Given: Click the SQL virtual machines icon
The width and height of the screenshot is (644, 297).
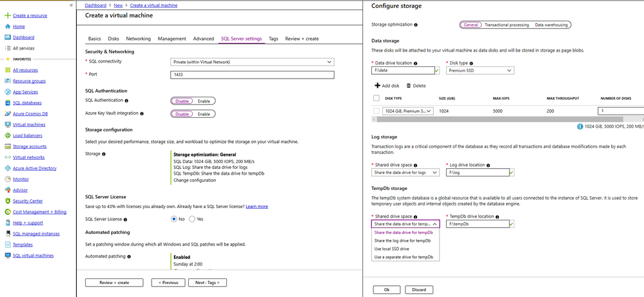Looking at the screenshot, I should 7,255.
